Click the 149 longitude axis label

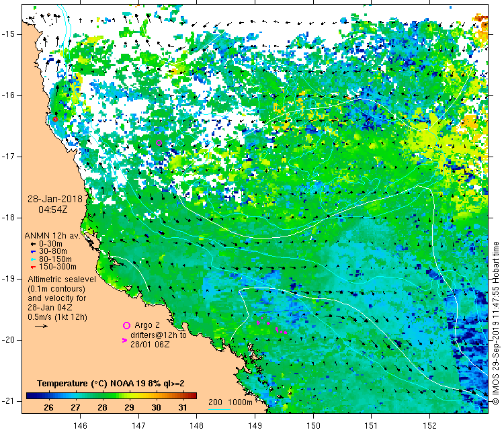pos(255,425)
